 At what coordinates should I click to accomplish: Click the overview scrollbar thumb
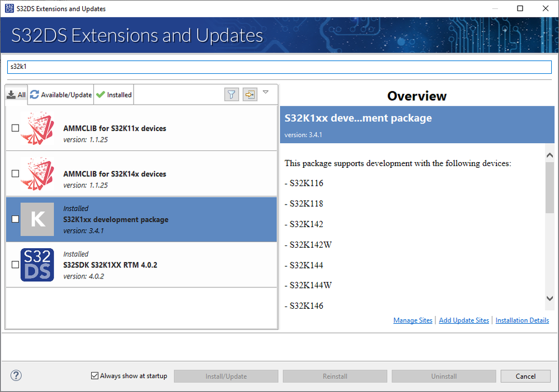pyautogui.click(x=549, y=187)
